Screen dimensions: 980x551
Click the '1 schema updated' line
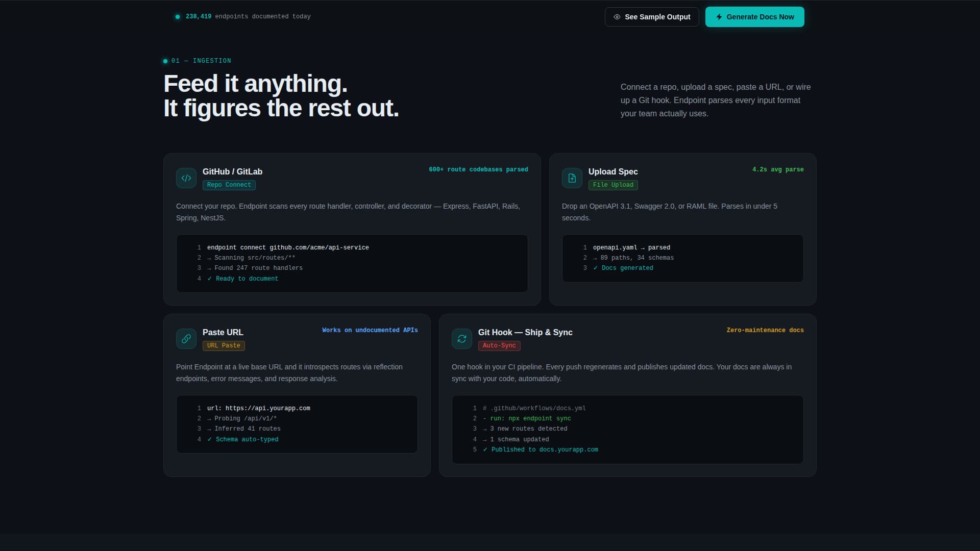(516, 439)
